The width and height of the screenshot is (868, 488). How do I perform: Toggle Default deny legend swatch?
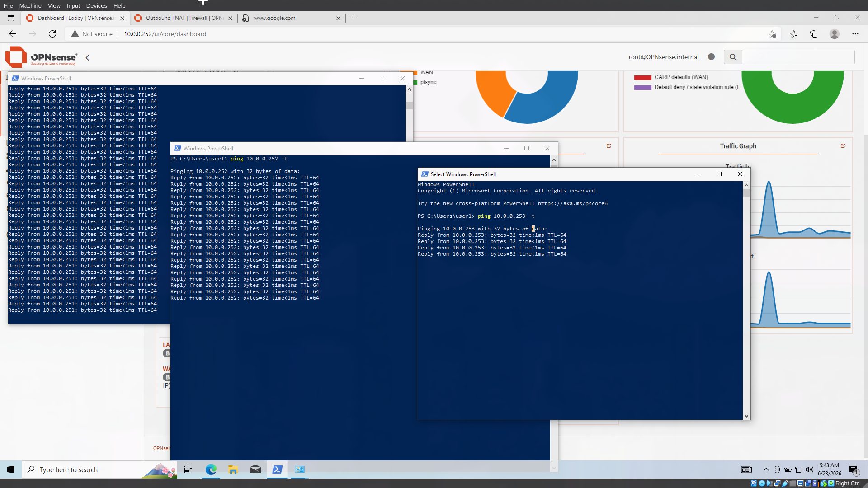(x=642, y=87)
